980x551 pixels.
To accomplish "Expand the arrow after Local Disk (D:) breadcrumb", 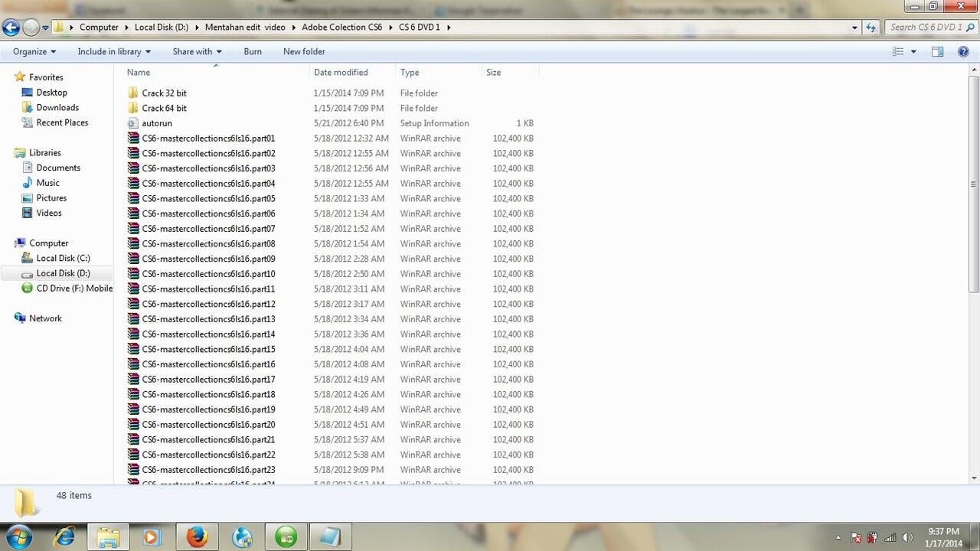I will (197, 27).
